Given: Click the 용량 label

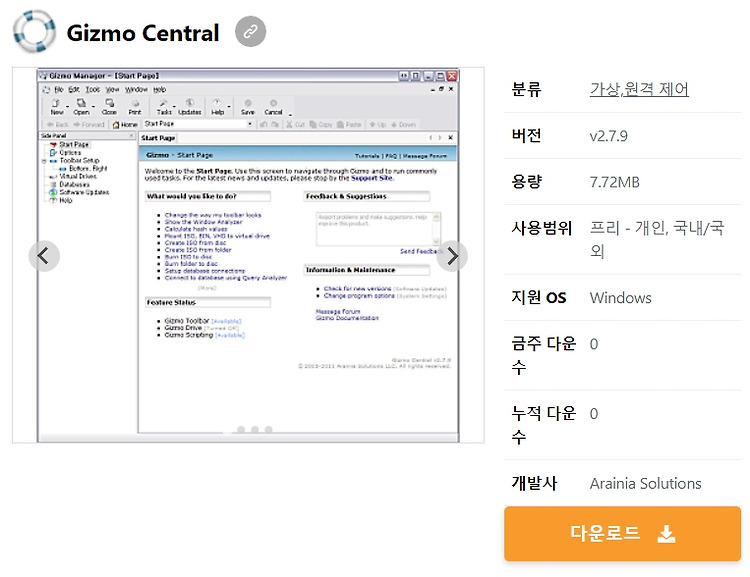Looking at the screenshot, I should (526, 182).
